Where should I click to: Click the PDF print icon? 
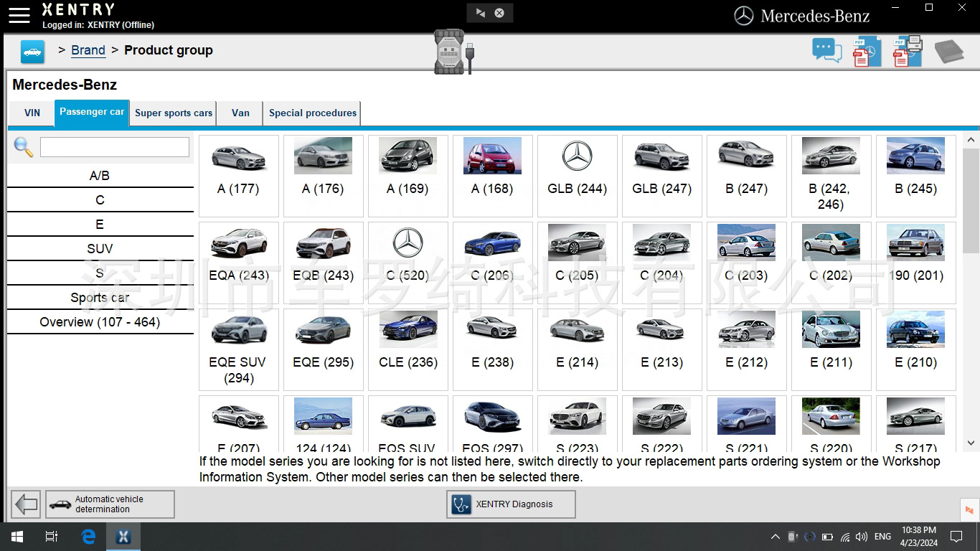pos(908,52)
